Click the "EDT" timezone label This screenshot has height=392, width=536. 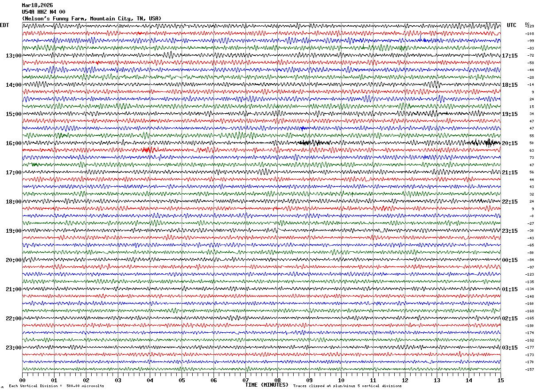click(x=4, y=25)
